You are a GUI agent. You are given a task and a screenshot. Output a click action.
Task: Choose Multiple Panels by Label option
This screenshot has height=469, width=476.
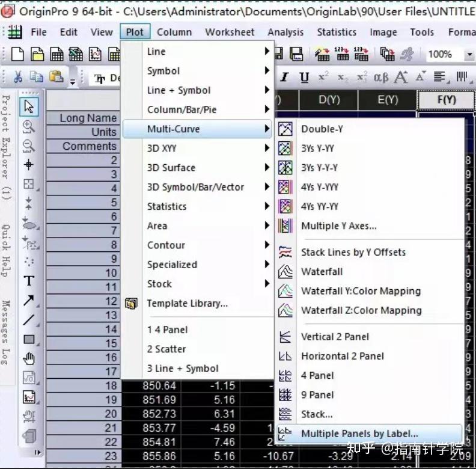pos(370,434)
